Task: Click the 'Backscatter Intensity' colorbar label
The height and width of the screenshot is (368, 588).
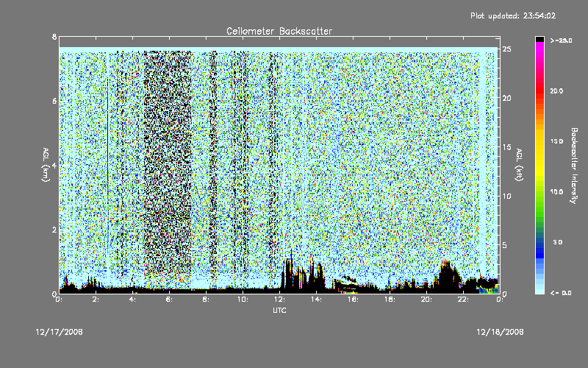Action: pos(574,166)
